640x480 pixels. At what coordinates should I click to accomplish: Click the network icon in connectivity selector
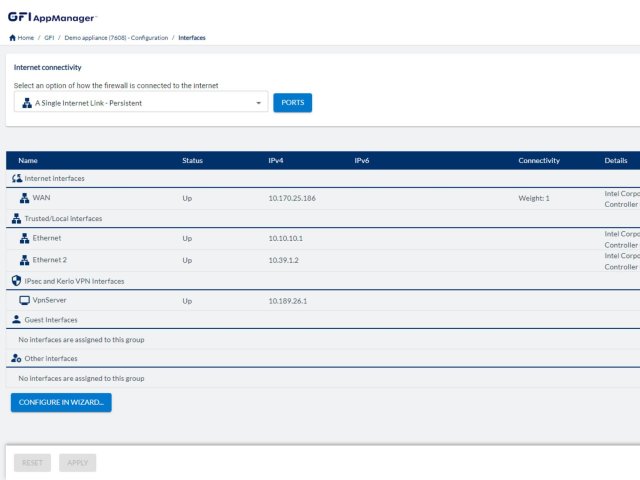27,103
